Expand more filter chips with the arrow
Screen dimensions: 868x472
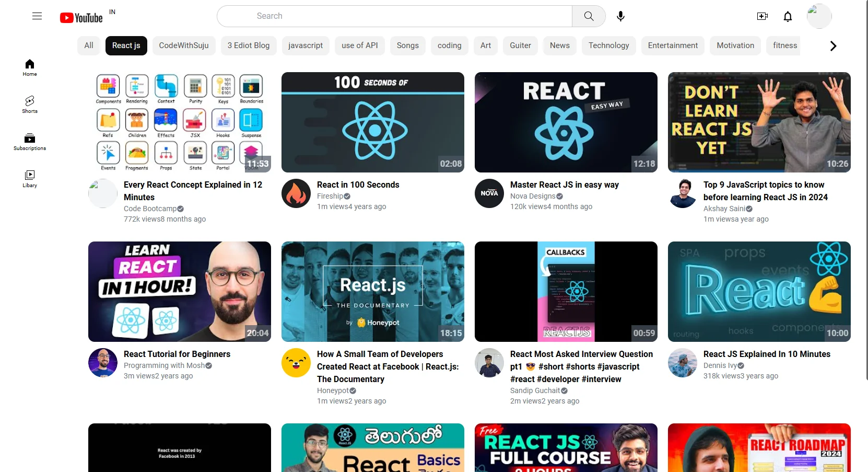point(832,45)
